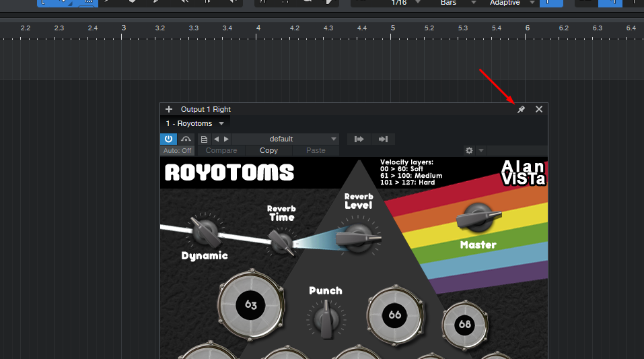
Task: Toggle the blue plugin activate power button
Action: pos(168,139)
